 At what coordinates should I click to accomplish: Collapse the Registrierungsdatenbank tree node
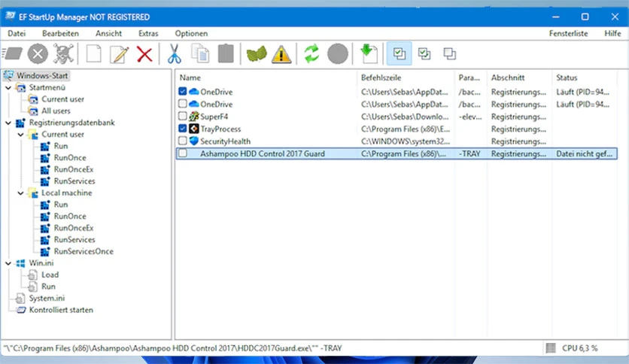8,123
